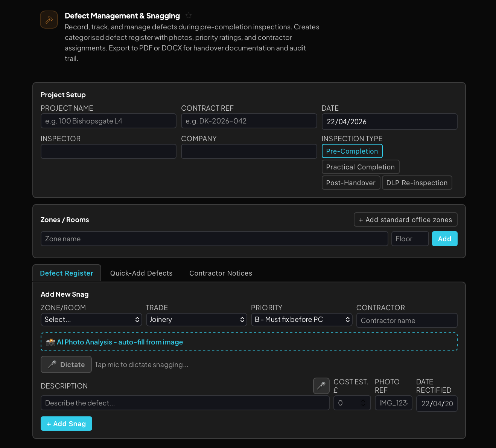496x448 pixels.
Task: Click the Cost Est. number field
Action: tap(352, 403)
